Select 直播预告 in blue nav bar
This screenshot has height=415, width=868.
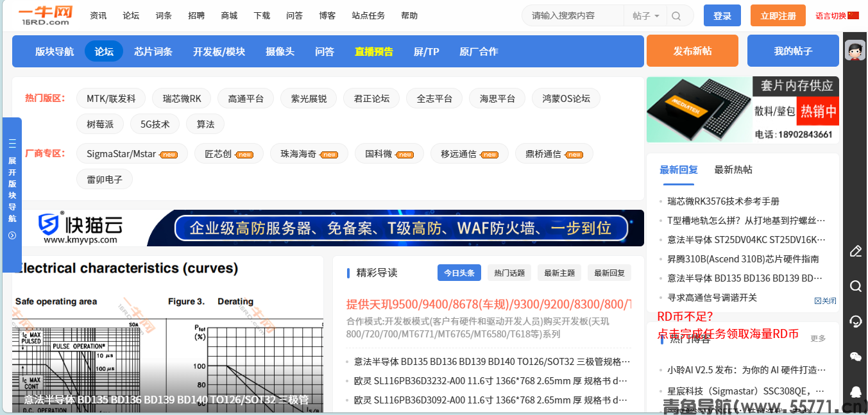tap(374, 51)
